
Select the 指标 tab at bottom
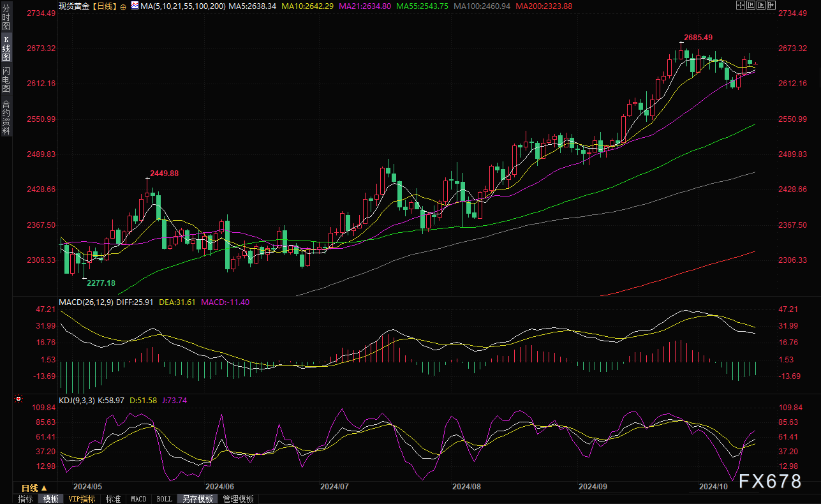(x=26, y=499)
